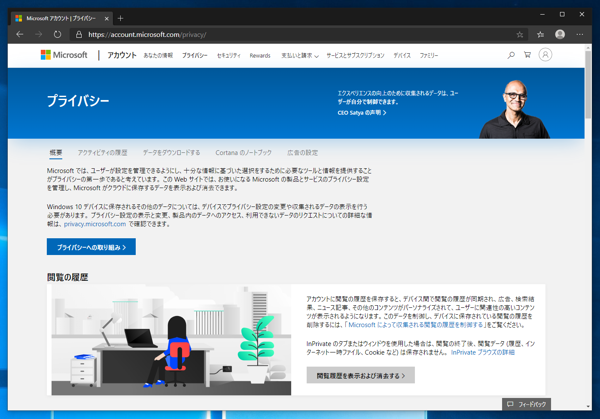Select the 概要 tab
The height and width of the screenshot is (419, 600).
pos(56,153)
